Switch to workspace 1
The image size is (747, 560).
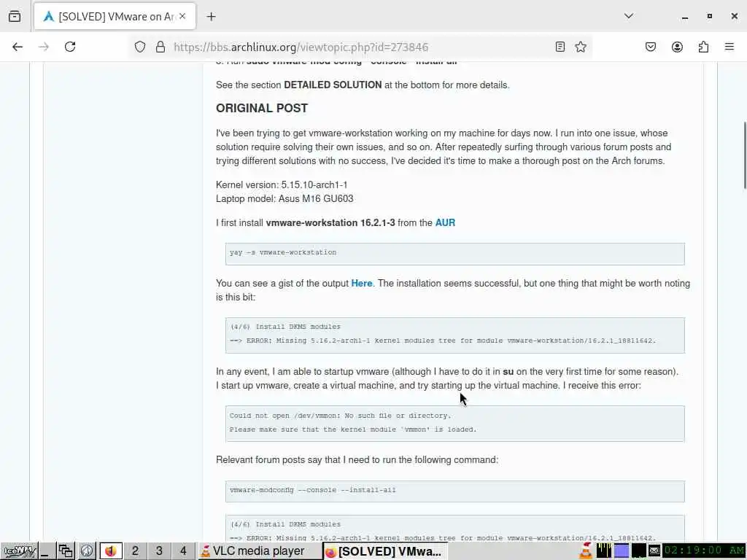(111, 551)
